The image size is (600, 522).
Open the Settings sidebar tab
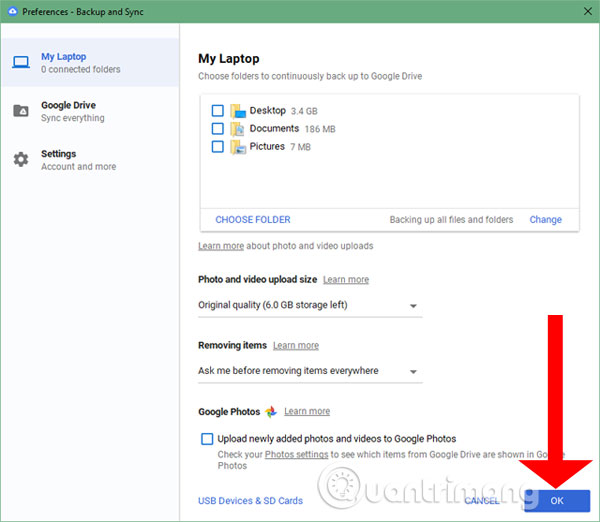pyautogui.click(x=90, y=160)
